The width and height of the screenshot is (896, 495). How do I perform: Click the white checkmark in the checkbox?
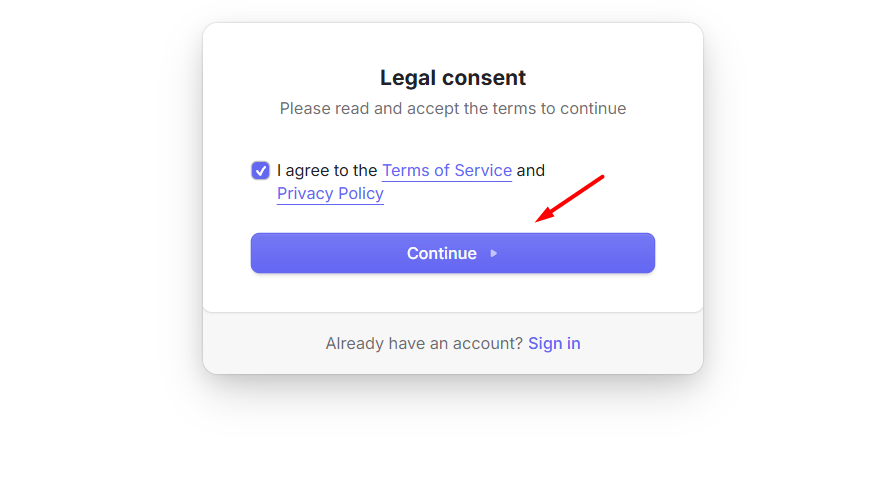point(260,171)
